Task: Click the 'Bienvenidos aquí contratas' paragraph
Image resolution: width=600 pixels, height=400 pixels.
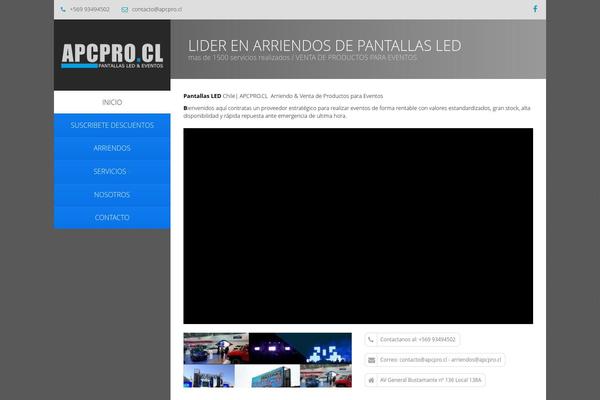Action: (x=357, y=112)
